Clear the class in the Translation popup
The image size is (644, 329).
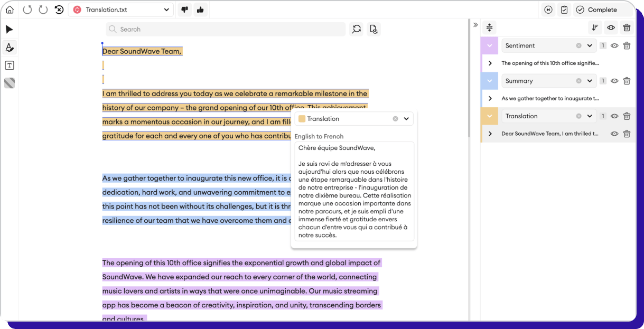[395, 119]
